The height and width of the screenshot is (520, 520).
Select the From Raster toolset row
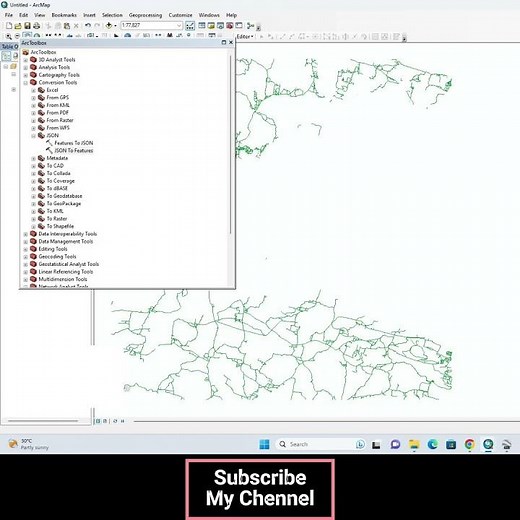coord(56,120)
